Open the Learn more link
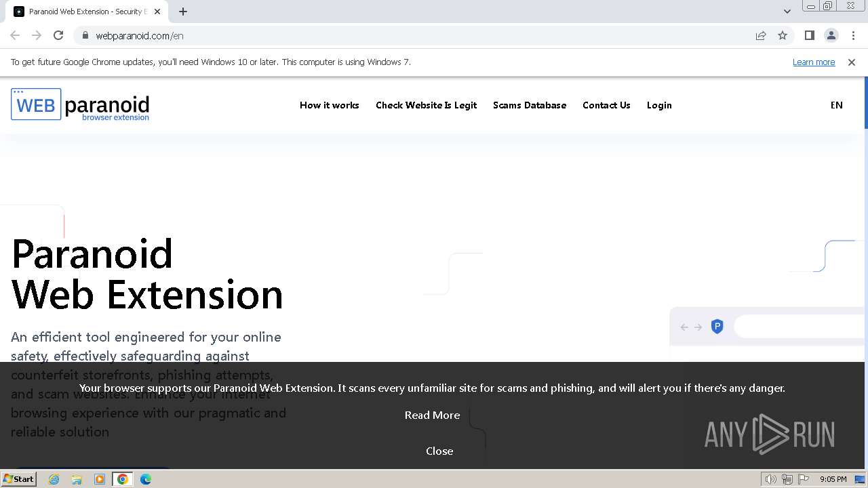 (x=814, y=62)
